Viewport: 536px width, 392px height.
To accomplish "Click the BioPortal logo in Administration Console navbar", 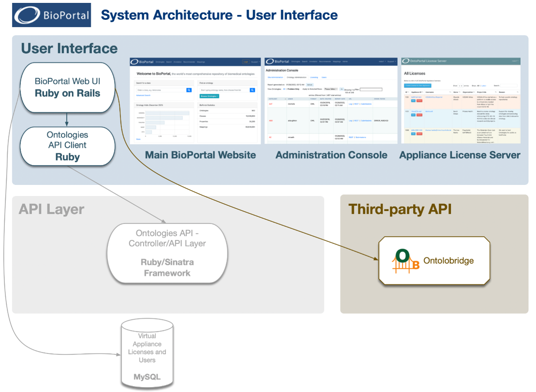I will click(277, 61).
